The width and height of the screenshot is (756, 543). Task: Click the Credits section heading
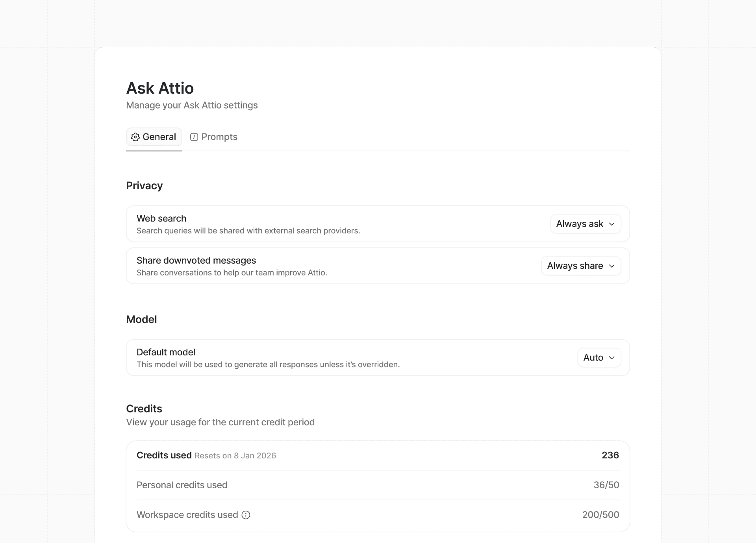(x=144, y=408)
